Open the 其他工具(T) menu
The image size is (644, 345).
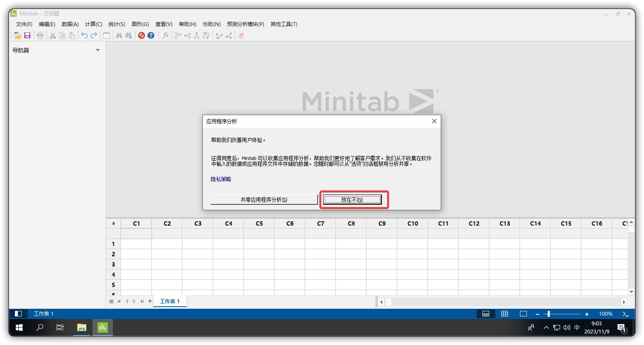coord(284,24)
